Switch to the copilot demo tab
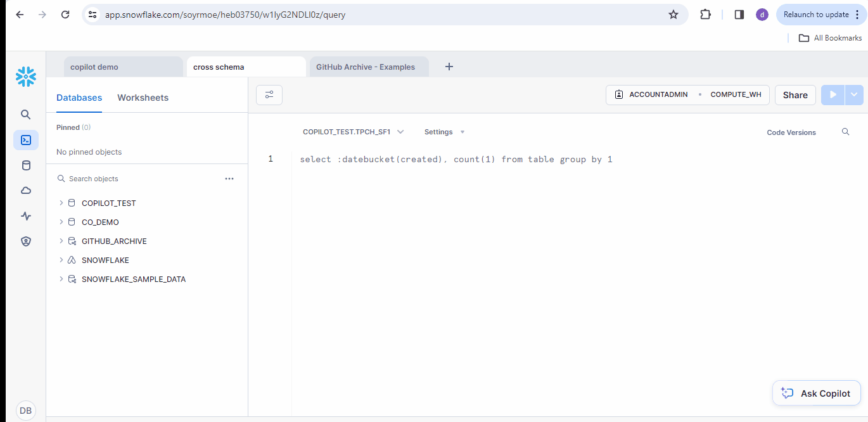868x422 pixels. (123, 67)
